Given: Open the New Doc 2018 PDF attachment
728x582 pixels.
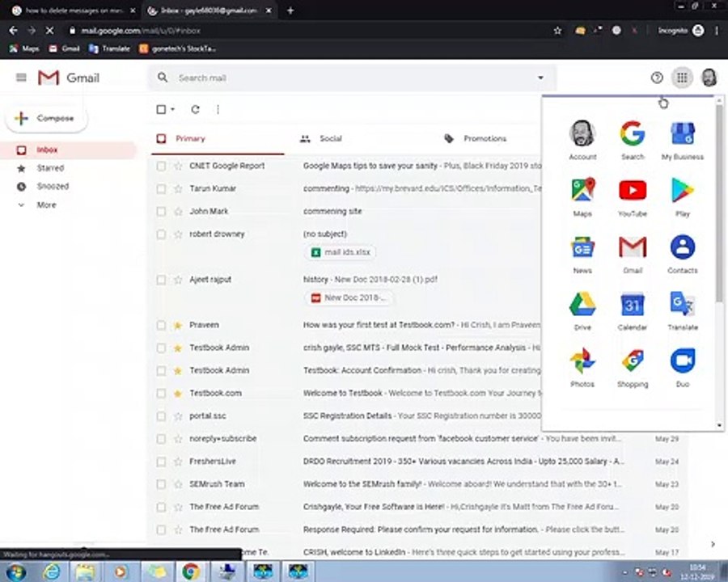Looking at the screenshot, I should click(x=348, y=298).
